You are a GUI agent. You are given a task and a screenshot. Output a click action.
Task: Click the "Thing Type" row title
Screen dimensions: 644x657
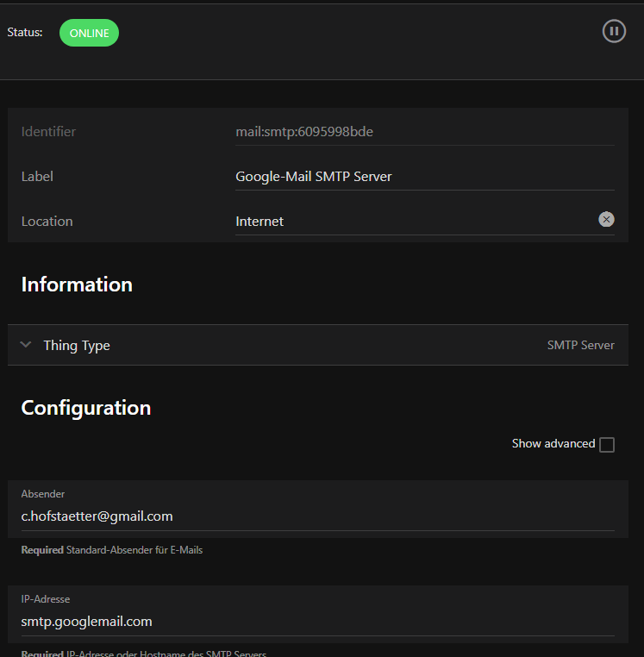click(77, 345)
